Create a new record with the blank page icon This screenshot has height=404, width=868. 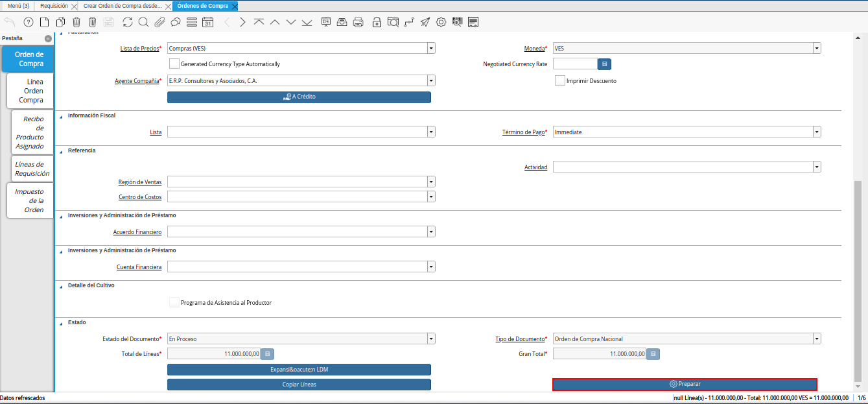pyautogui.click(x=44, y=22)
